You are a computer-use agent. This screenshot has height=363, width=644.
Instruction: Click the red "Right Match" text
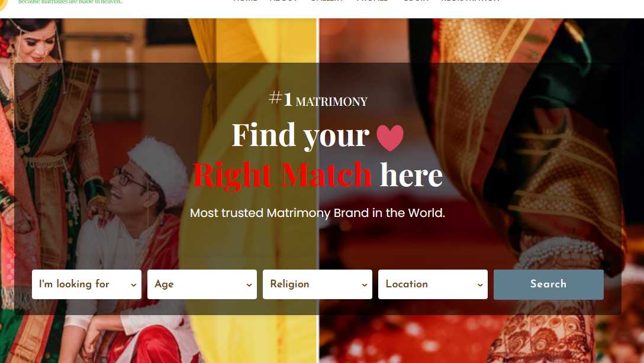[x=282, y=175]
